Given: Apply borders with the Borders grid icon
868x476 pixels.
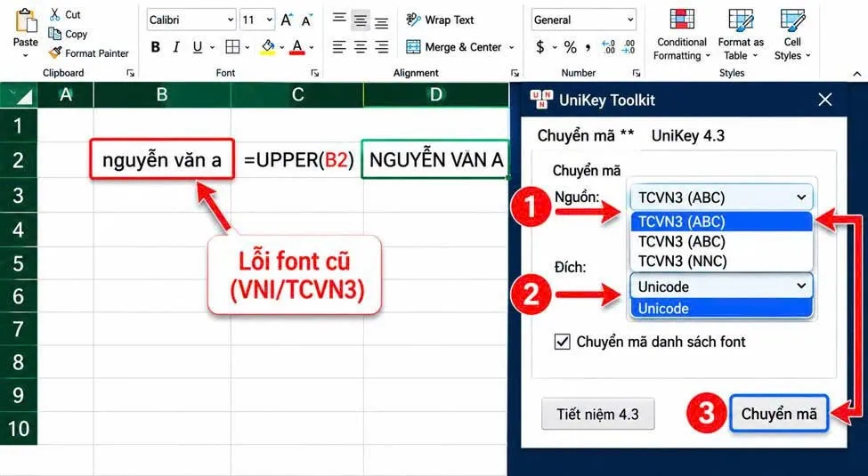Looking at the screenshot, I should click(x=232, y=47).
